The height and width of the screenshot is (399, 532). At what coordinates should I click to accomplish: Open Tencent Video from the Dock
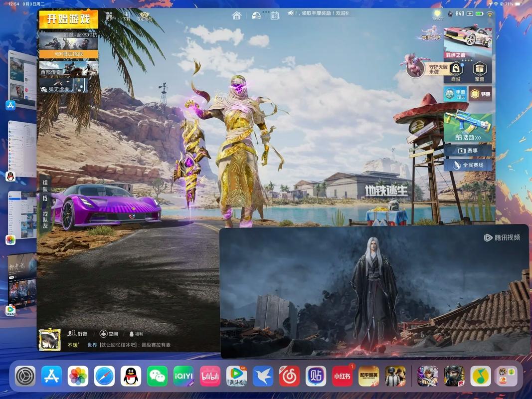pyautogui.click(x=236, y=376)
